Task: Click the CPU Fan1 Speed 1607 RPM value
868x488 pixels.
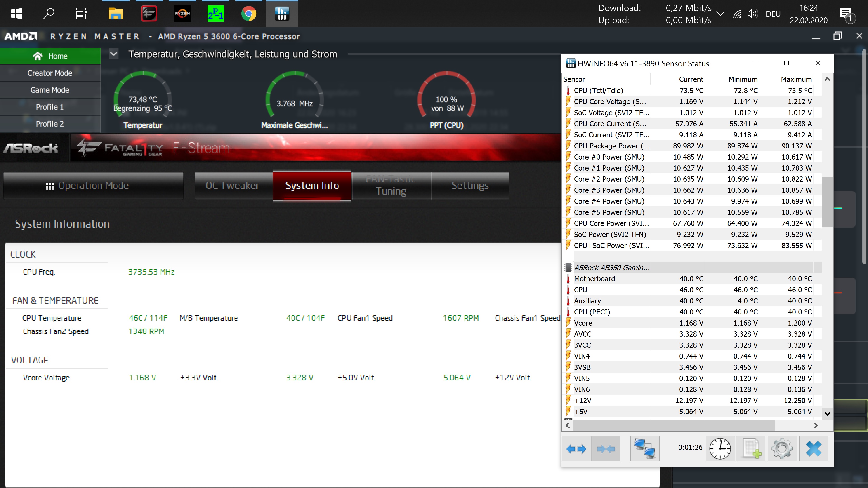Action: point(461,318)
